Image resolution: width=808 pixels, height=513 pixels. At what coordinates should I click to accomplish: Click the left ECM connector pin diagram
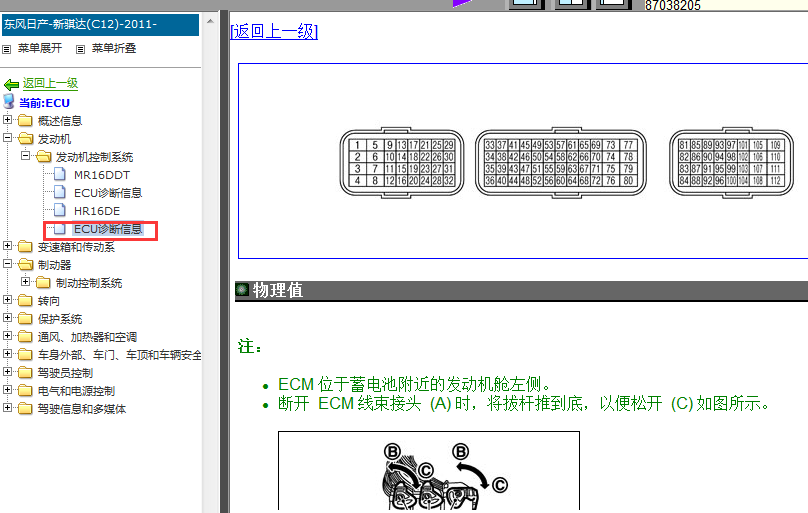tap(402, 163)
